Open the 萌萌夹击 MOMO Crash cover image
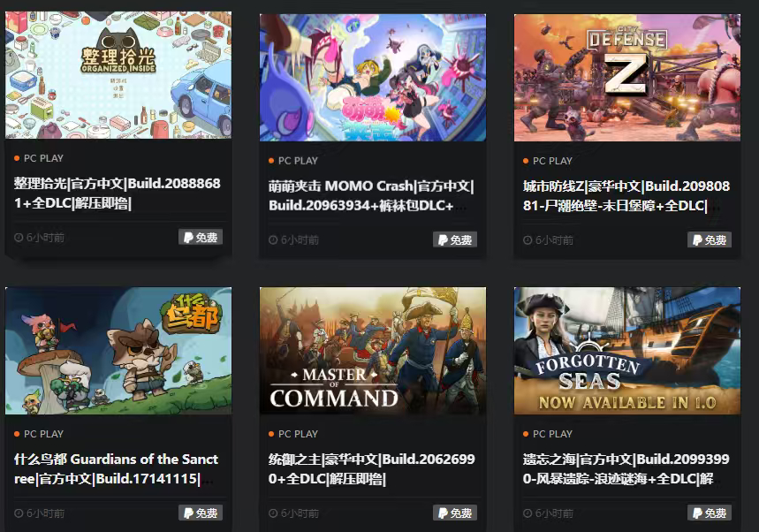 click(x=373, y=78)
